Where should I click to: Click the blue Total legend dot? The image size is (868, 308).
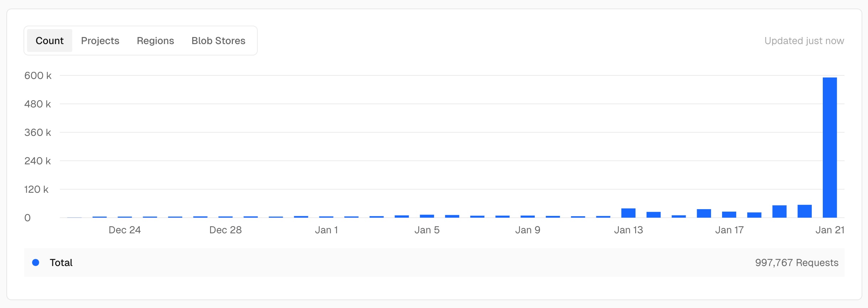point(36,262)
